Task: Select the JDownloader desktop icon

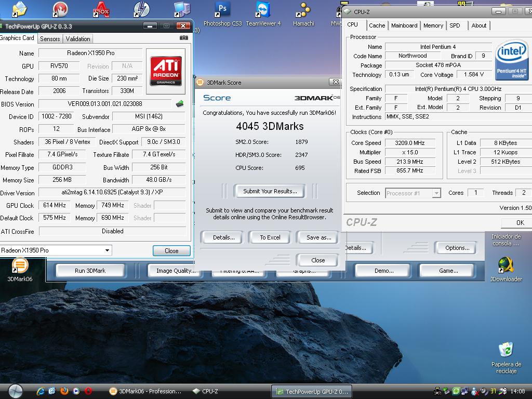Action: 506,270
